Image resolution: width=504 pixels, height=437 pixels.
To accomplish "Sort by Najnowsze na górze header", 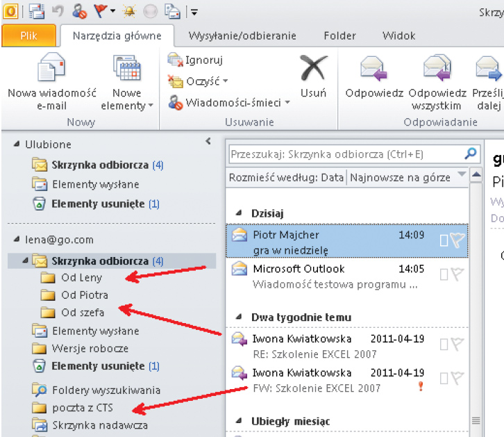I will (x=400, y=177).
